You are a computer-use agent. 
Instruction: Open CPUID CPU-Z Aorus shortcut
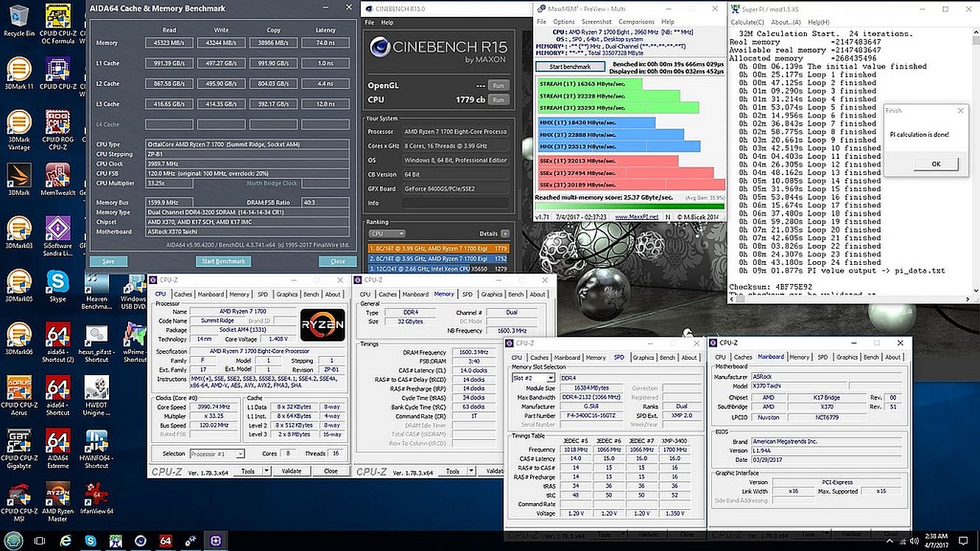[18, 396]
